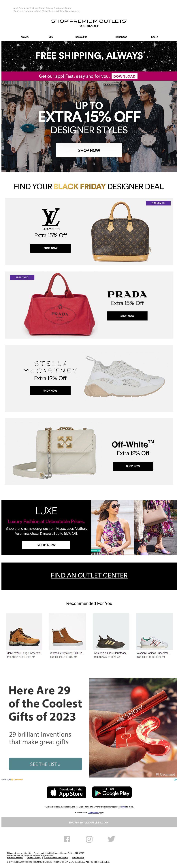Select the DESIGNERS navigation item
Screen dimensions: 177x868
81,37
